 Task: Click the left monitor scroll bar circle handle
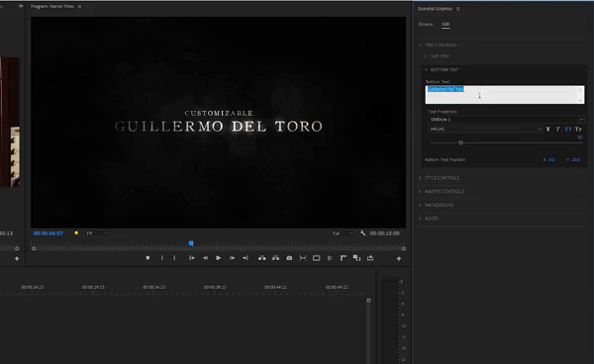pos(17,248)
